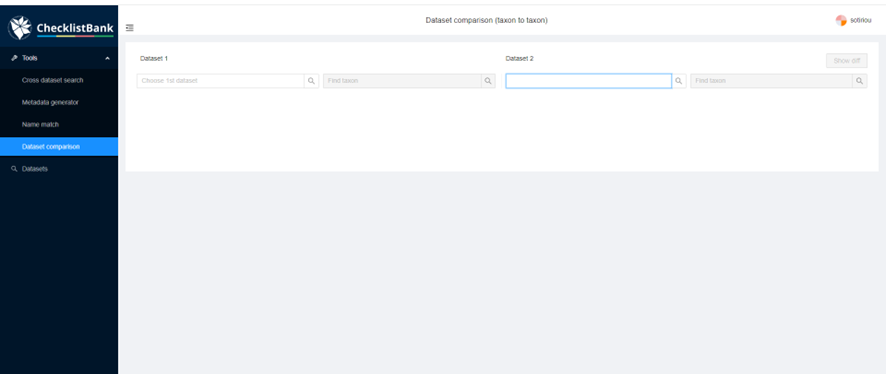The height and width of the screenshot is (374, 886).
Task: Click the sotiriou username
Action: coord(861,20)
